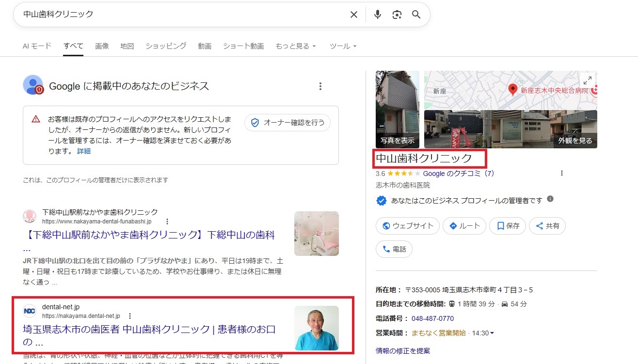Click the 保存 button
Screen dimensions: 638x364
pyautogui.click(x=508, y=226)
